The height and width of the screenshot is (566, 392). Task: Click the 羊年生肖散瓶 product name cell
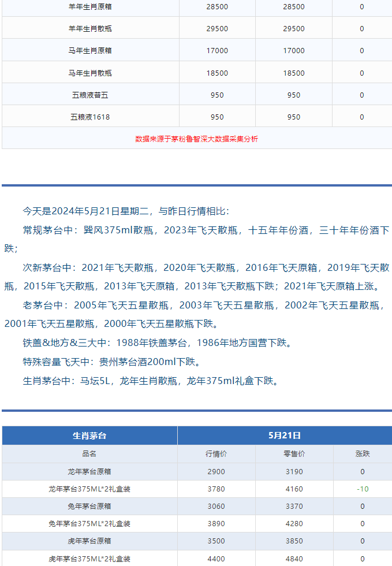click(x=90, y=28)
